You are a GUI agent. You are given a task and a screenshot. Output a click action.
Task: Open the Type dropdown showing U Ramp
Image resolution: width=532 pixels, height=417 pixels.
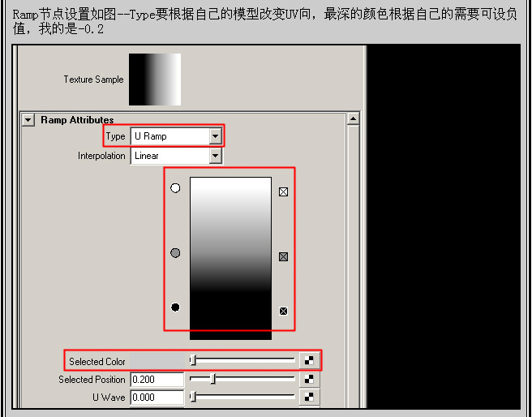click(177, 136)
